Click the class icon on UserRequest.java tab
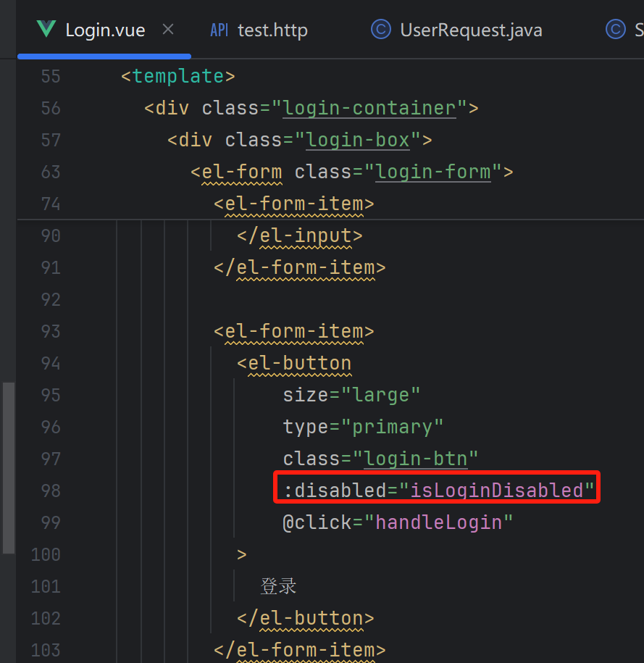This screenshot has width=644, height=663. (380, 30)
